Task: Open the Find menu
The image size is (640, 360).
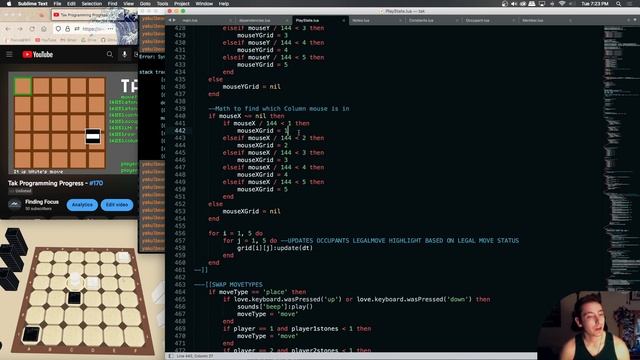Action: pos(113,4)
